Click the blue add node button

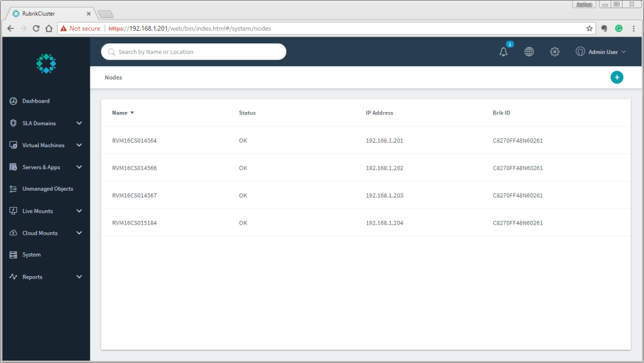(617, 77)
